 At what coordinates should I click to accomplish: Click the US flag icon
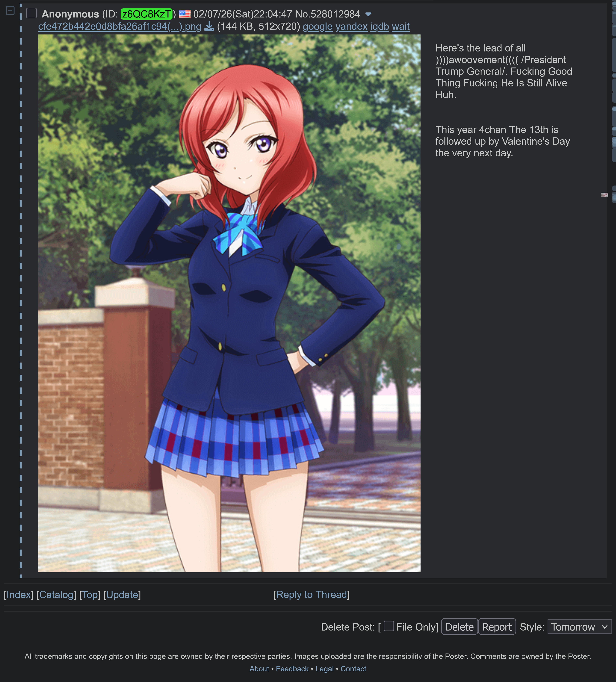tap(184, 14)
